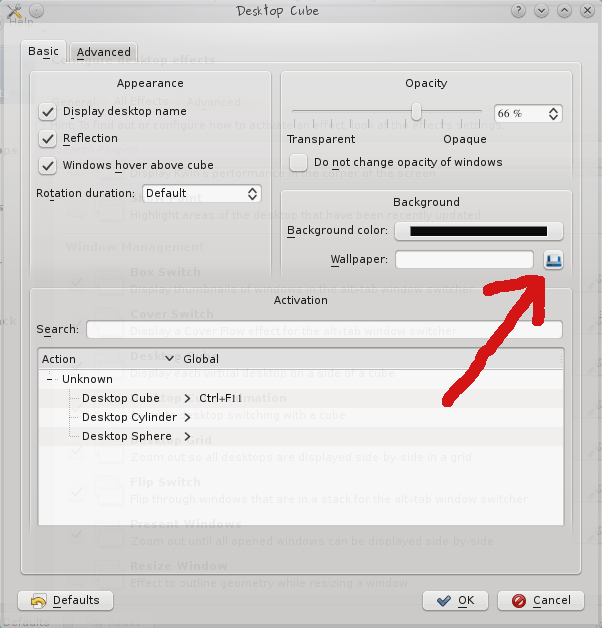
Task: Click the Desktop Cube shortcut arrow icon
Action: pos(187,398)
